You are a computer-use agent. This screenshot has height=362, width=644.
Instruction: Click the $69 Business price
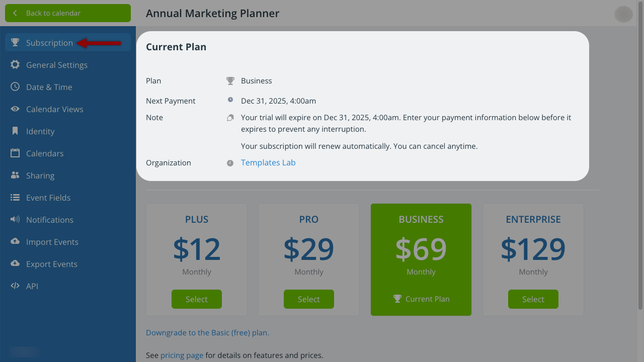point(421,249)
